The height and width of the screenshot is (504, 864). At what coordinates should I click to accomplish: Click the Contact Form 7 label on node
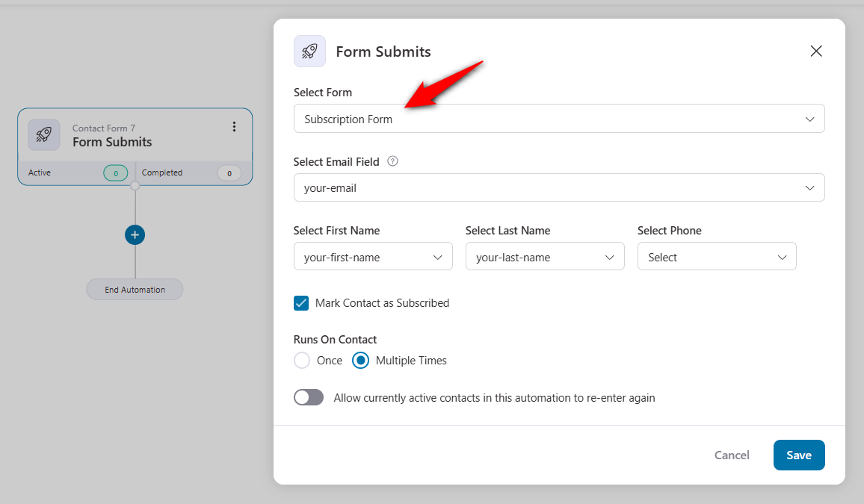104,128
